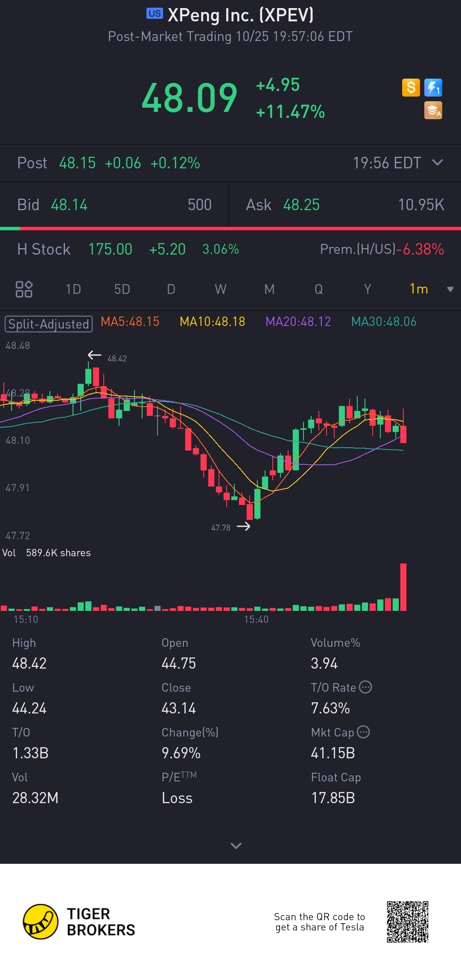The height and width of the screenshot is (980, 461).
Task: Tap the bid/ask ratio bar
Action: pos(230,229)
